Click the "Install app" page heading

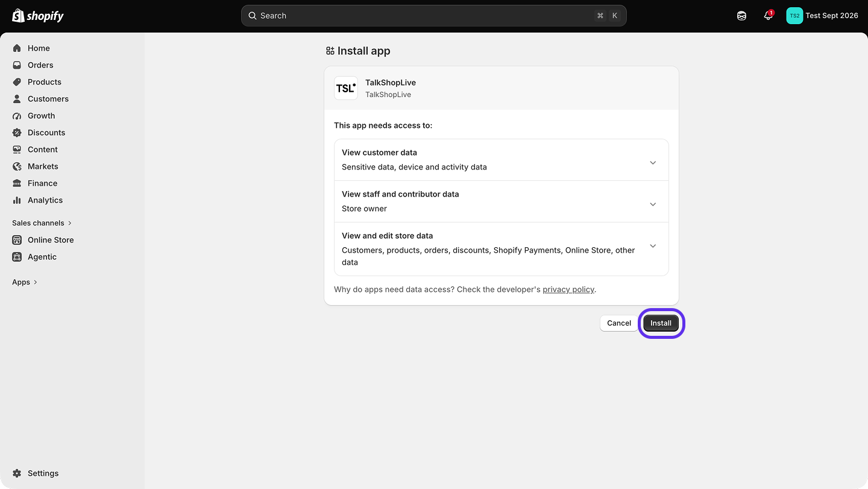click(364, 51)
